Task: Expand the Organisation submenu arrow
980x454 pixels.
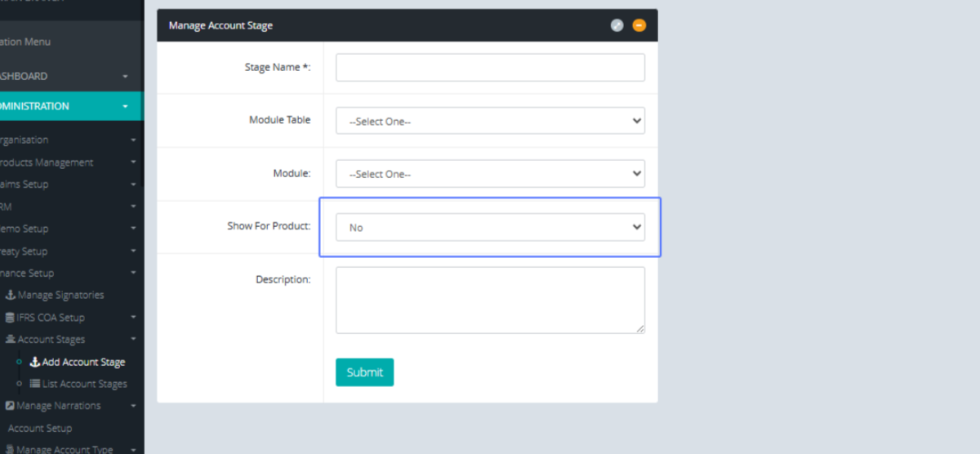Action: point(133,140)
